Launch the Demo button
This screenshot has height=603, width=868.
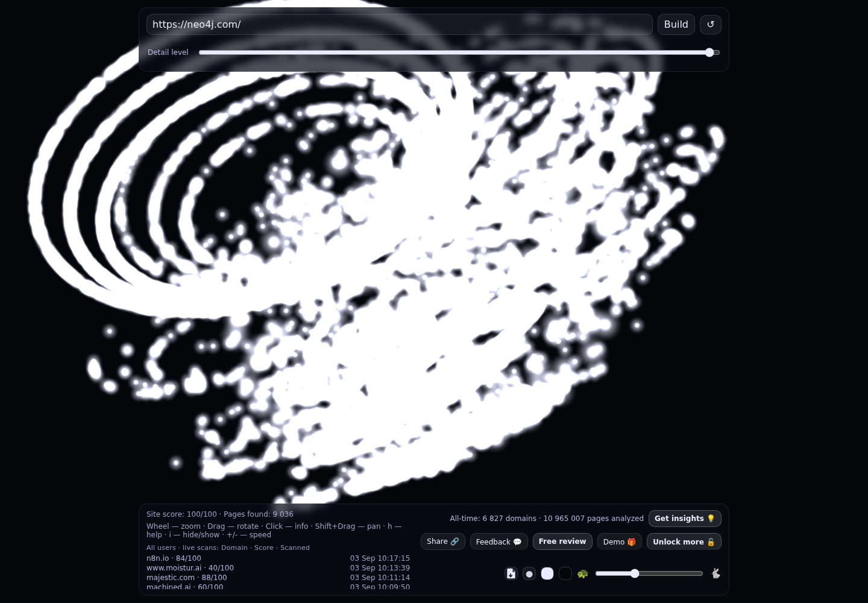pos(620,541)
